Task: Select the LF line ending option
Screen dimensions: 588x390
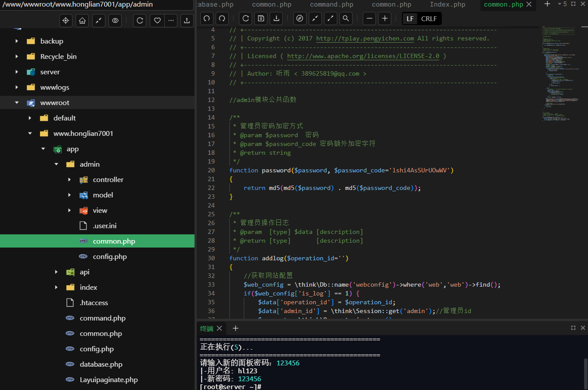Action: [410, 19]
